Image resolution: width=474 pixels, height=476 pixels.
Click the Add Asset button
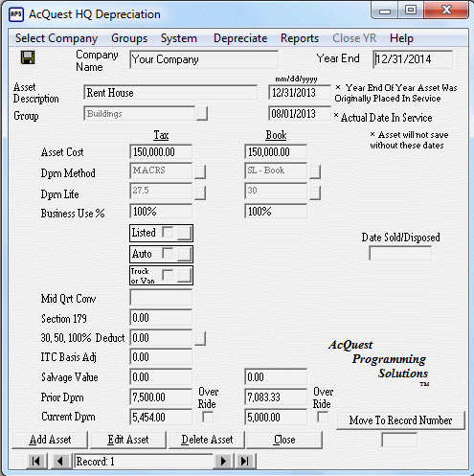[x=50, y=440]
